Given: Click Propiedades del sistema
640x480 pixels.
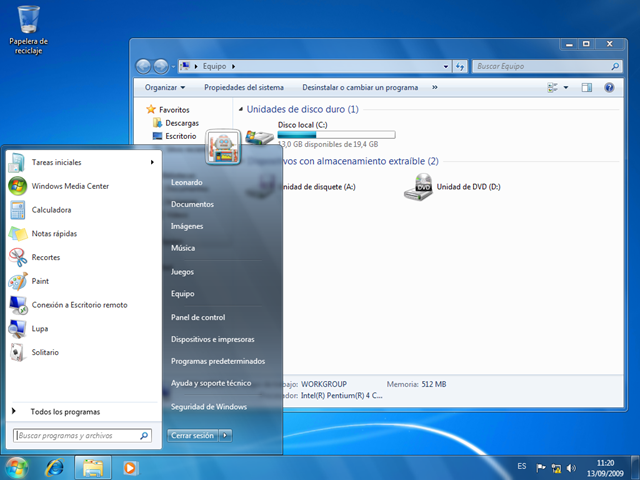Looking at the screenshot, I should point(244,87).
